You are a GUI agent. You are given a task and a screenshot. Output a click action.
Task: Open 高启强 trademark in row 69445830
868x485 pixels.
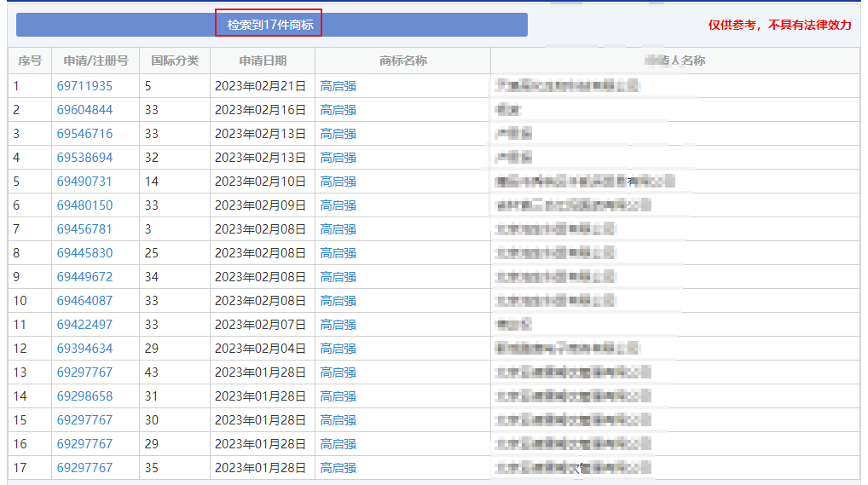(x=339, y=252)
